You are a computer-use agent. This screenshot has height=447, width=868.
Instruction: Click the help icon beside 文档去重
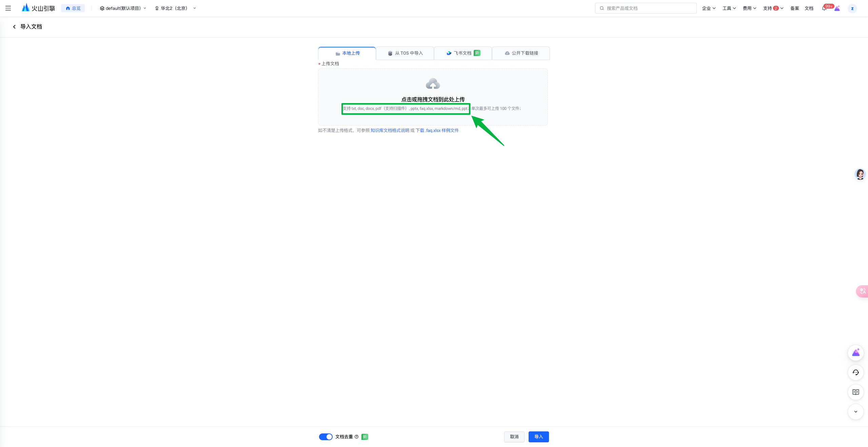(356, 437)
